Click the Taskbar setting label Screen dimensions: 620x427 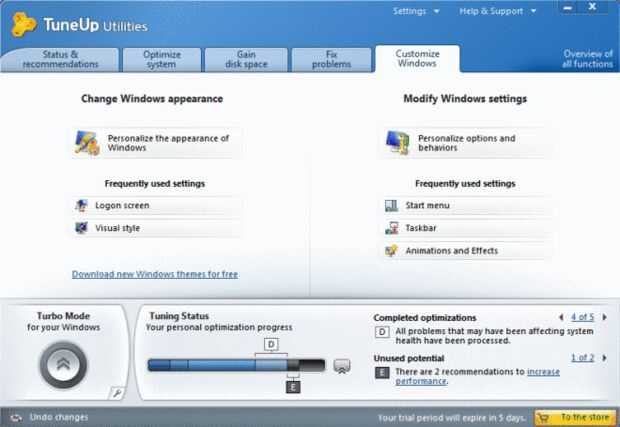pyautogui.click(x=421, y=228)
